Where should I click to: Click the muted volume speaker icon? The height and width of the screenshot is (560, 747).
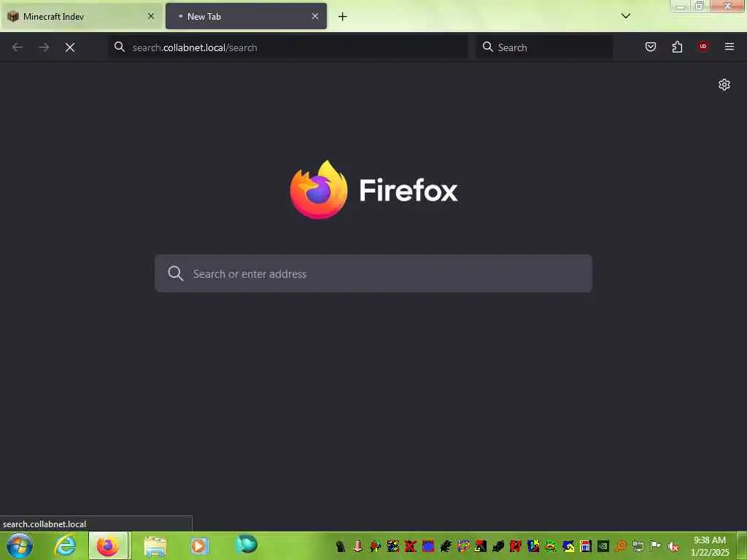673,547
